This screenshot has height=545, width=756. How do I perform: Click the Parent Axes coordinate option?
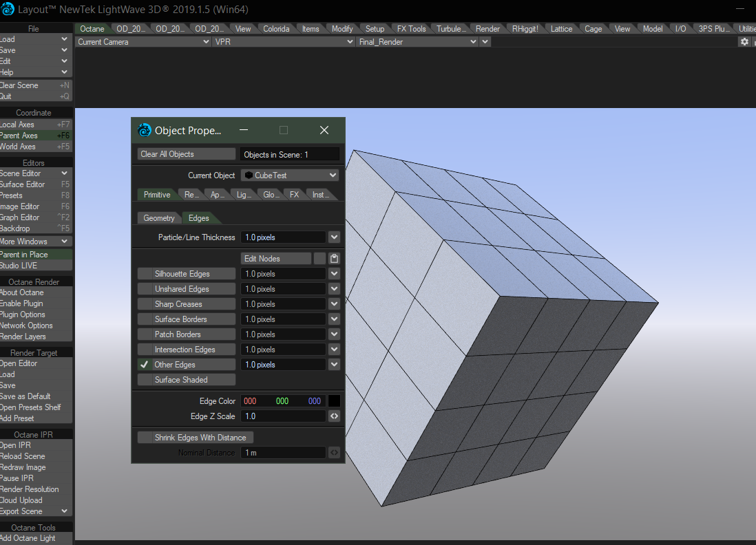click(36, 136)
